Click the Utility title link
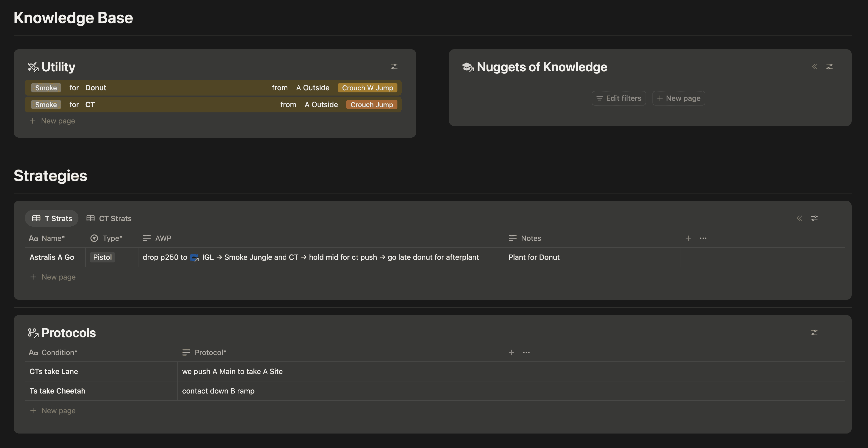Image resolution: width=868 pixels, height=448 pixels. [x=58, y=67]
